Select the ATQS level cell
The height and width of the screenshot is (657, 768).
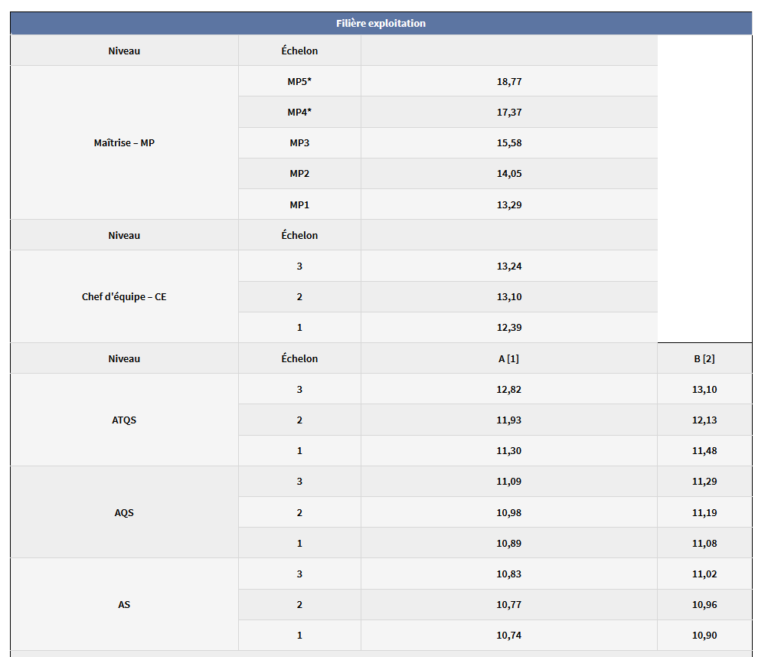pyautogui.click(x=124, y=420)
